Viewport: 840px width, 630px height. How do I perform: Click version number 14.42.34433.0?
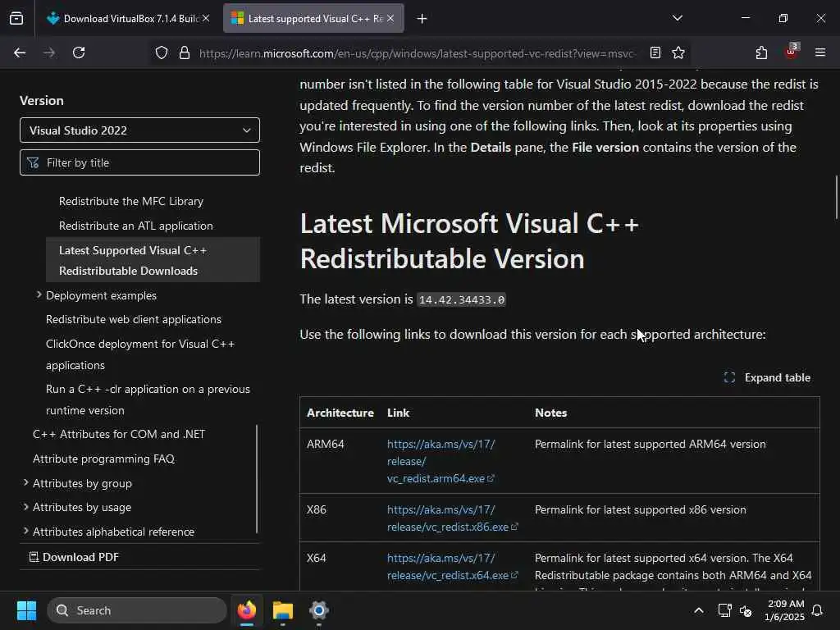(462, 300)
